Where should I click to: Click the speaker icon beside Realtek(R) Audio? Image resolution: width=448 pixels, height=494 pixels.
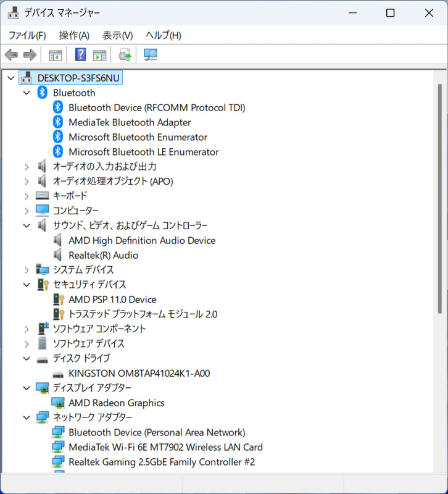[57, 255]
